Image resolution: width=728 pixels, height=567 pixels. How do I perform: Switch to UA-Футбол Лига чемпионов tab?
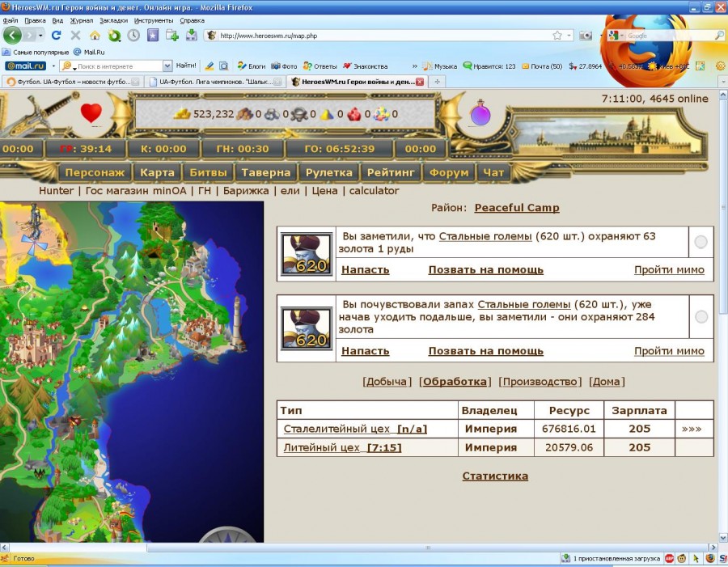click(x=214, y=82)
